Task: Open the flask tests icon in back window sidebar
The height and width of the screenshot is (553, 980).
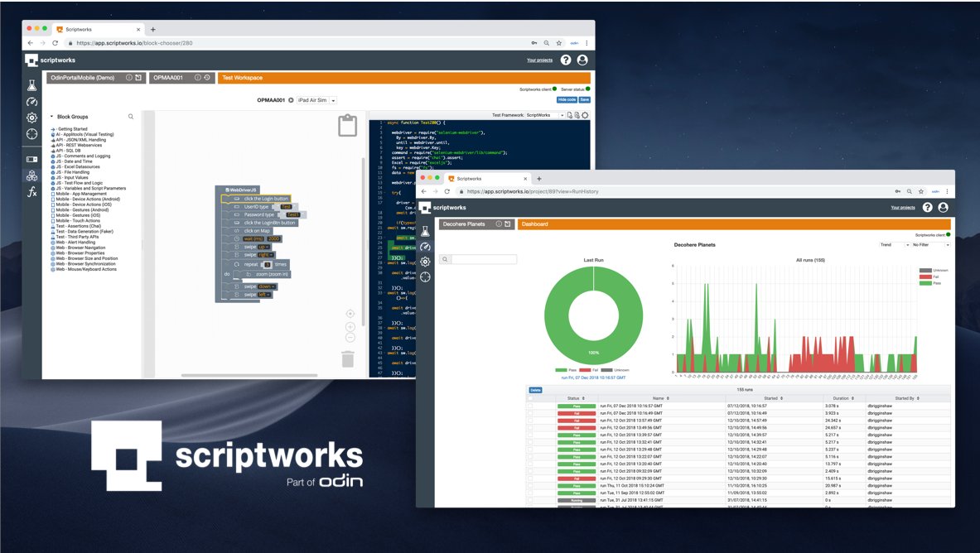Action: coord(31,85)
